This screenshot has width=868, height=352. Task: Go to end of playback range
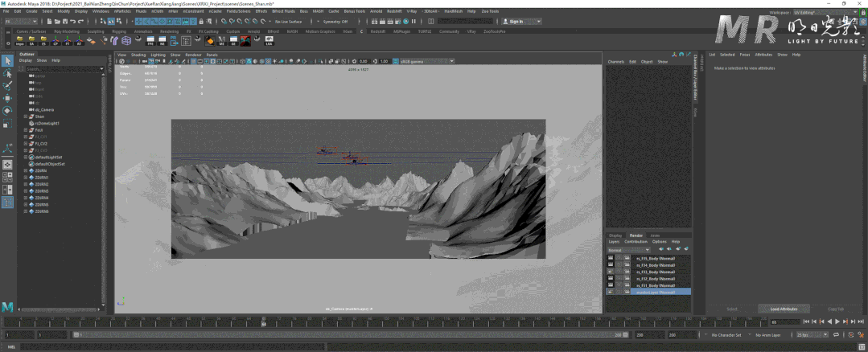861,321
